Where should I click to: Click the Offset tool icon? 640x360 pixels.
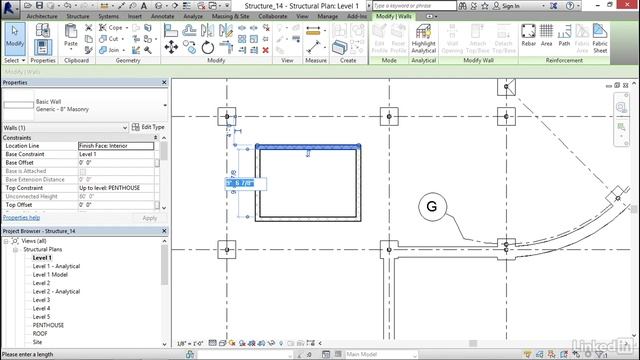(189, 30)
